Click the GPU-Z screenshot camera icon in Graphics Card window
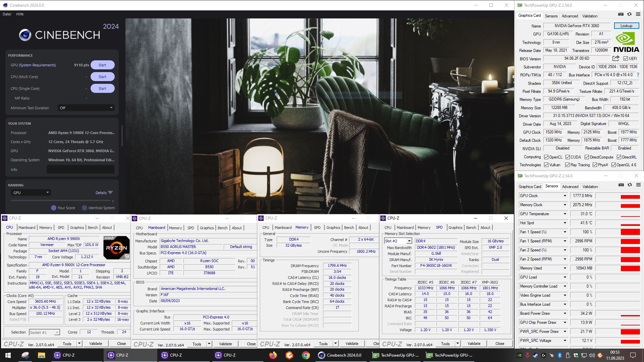 [x=621, y=14]
